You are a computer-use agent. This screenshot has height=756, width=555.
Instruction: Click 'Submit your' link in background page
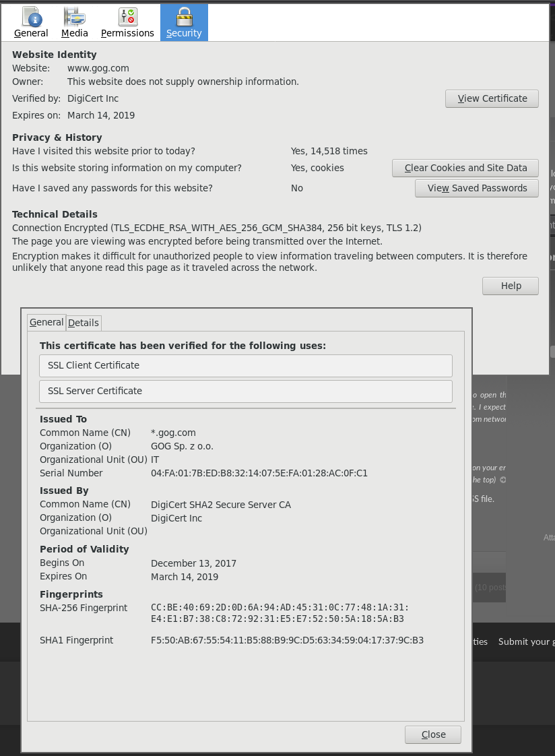526,641
